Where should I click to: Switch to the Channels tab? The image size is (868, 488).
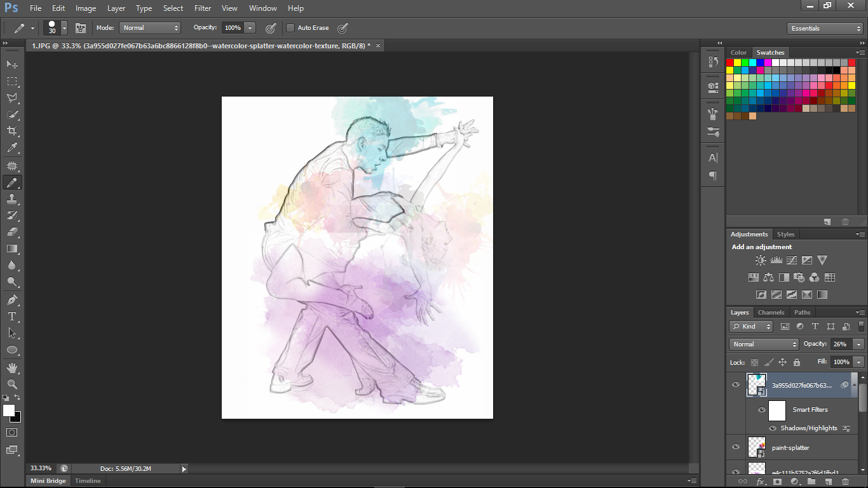(771, 313)
